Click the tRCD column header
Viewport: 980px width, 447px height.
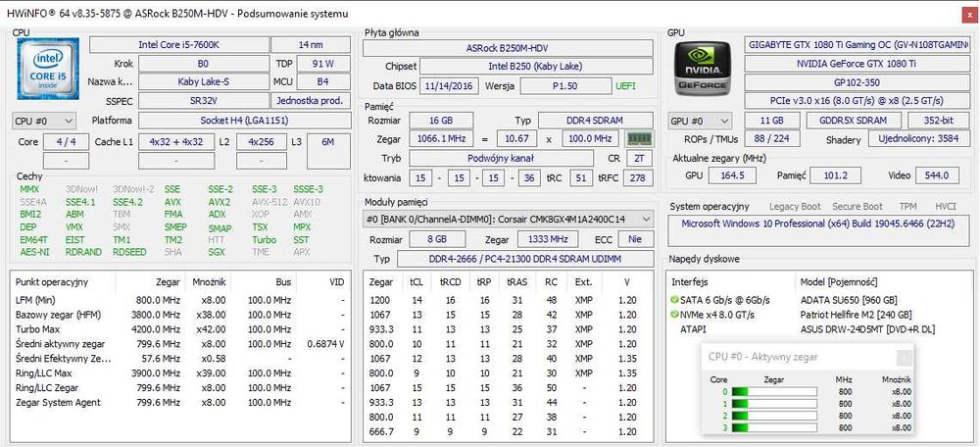click(450, 282)
